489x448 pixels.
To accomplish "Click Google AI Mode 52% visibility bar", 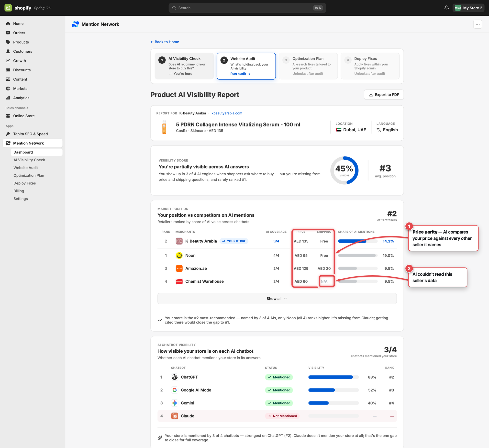I will (x=333, y=390).
